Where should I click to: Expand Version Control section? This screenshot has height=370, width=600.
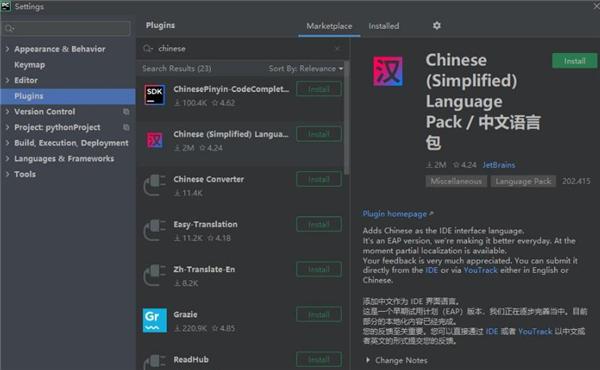click(x=7, y=112)
